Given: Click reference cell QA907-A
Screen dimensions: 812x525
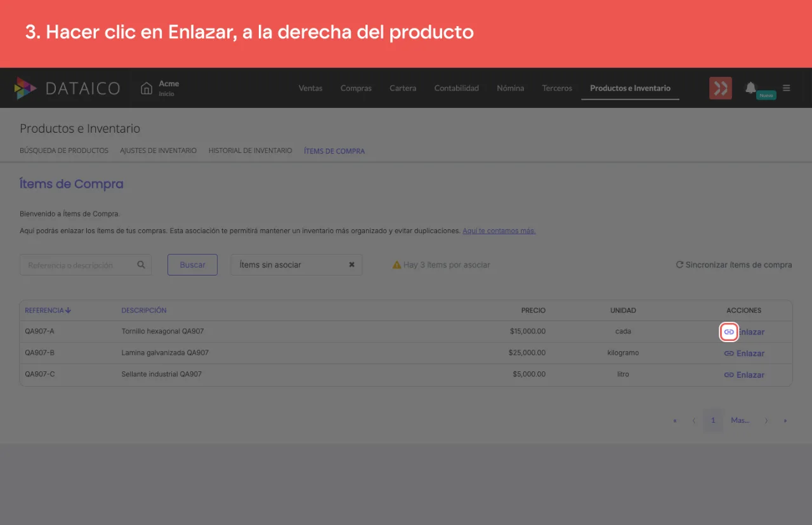Looking at the screenshot, I should [x=39, y=331].
